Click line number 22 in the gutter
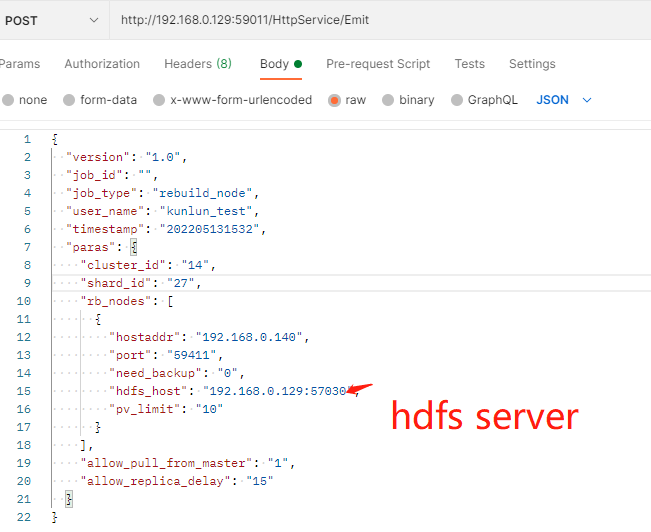This screenshot has height=532, width=651. (24, 517)
